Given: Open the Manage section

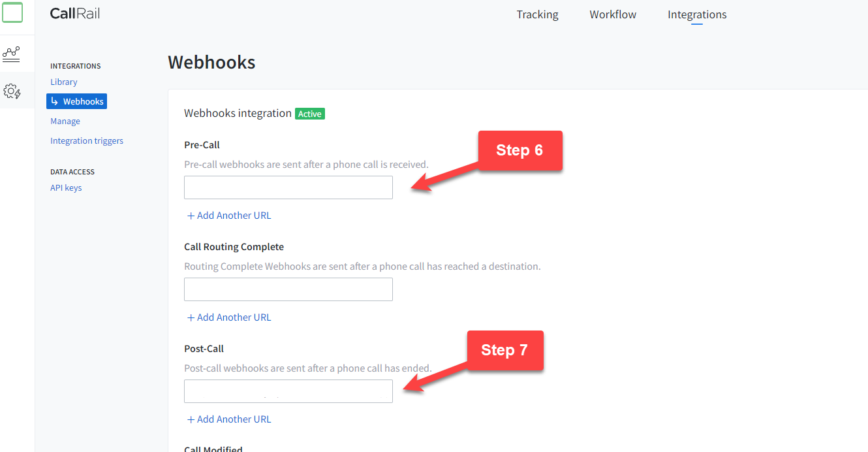Looking at the screenshot, I should (65, 121).
